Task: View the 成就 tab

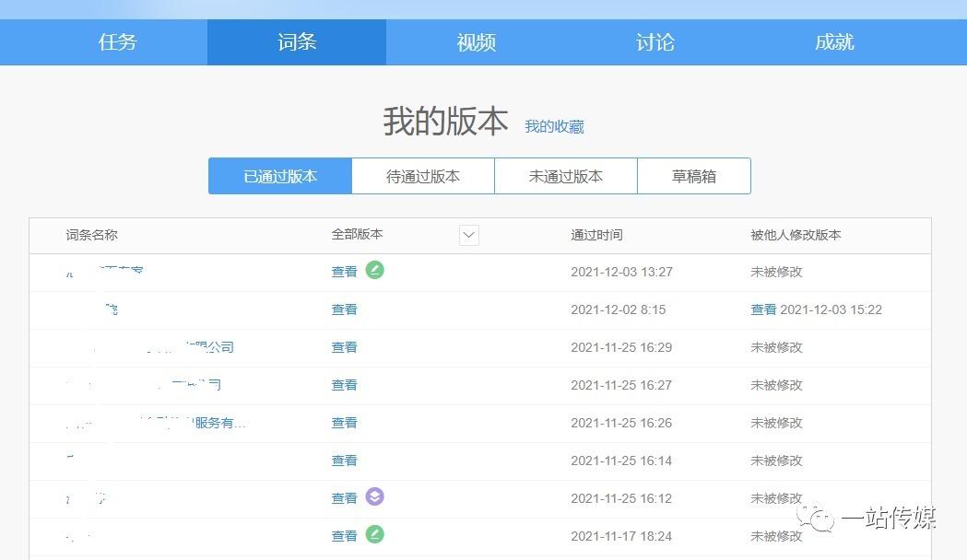Action: [833, 41]
